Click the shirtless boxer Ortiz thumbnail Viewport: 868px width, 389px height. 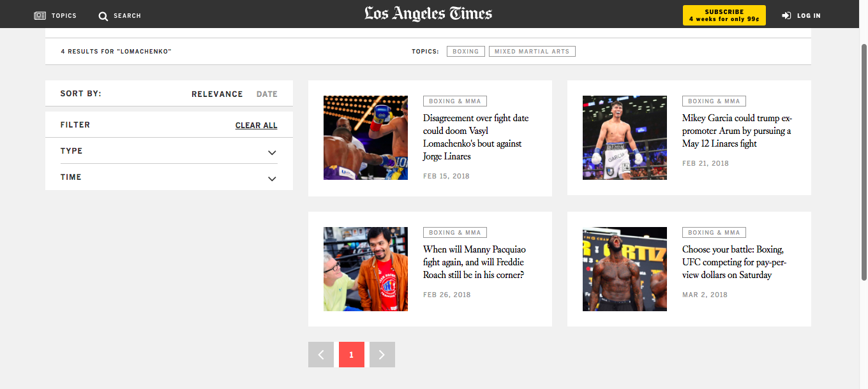point(624,269)
